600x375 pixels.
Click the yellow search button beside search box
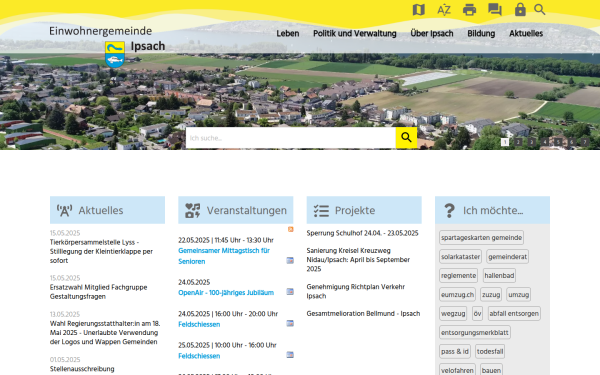click(x=406, y=137)
